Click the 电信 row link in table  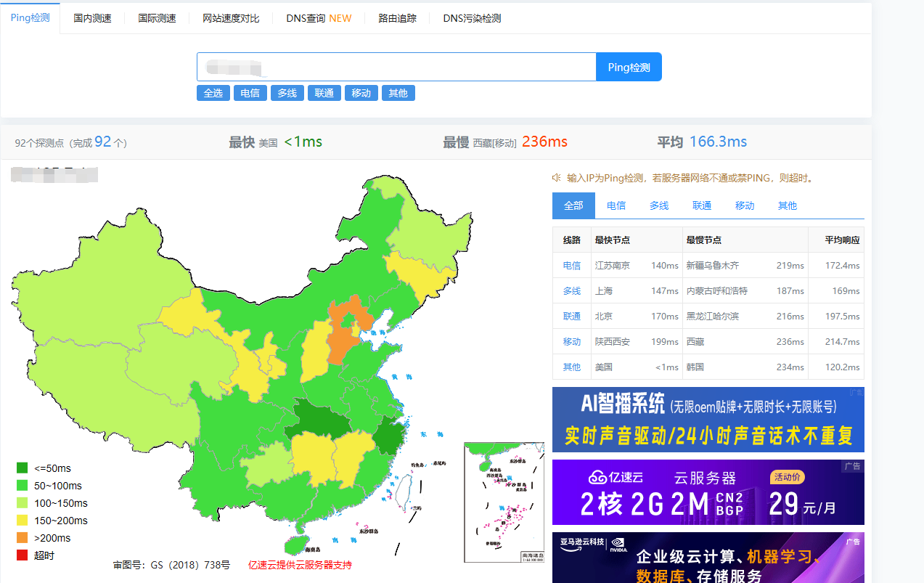pos(572,266)
